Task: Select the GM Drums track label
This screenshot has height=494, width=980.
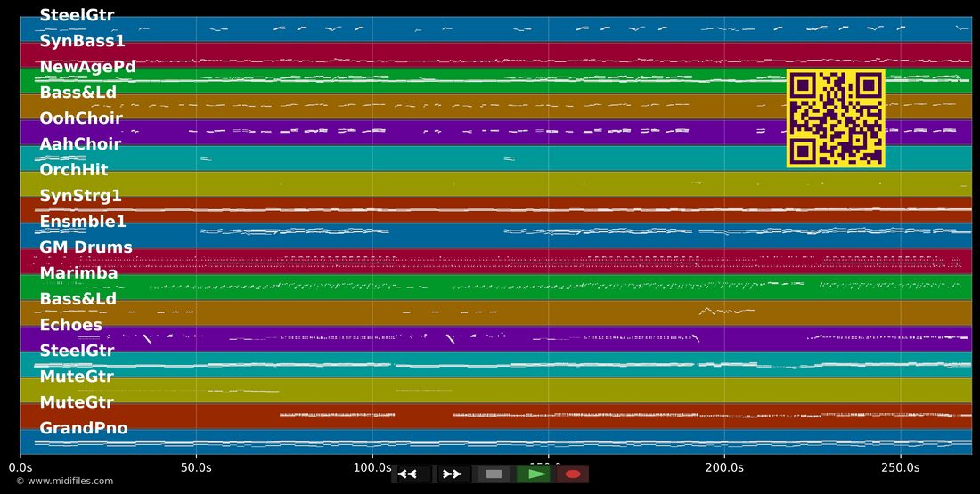Action: point(86,247)
